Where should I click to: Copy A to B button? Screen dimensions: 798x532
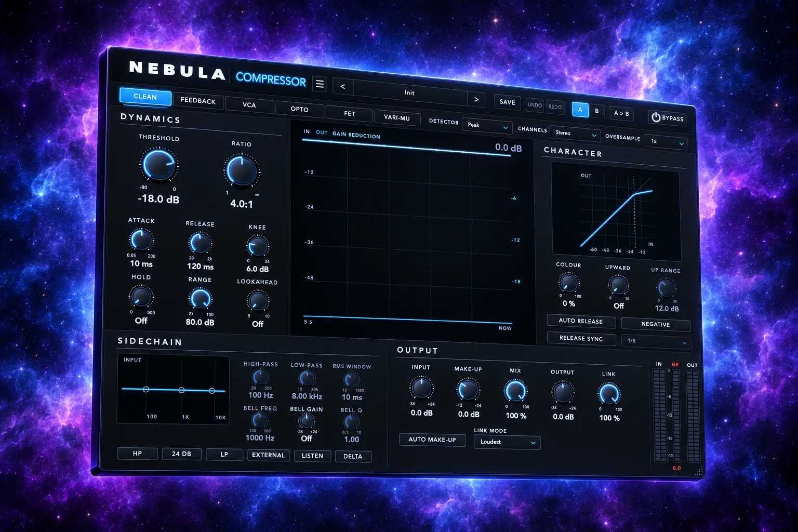click(x=621, y=113)
